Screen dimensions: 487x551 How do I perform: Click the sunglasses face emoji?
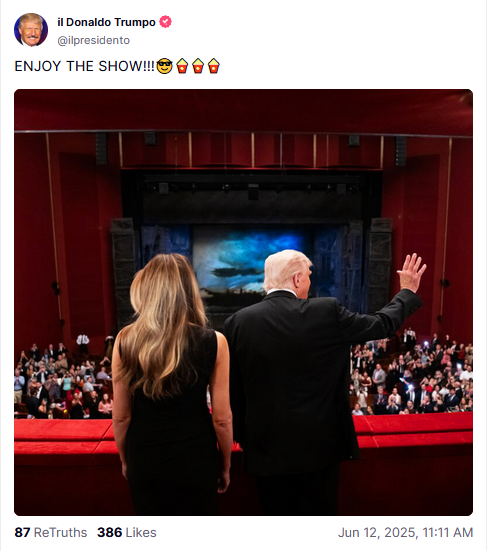[164, 66]
